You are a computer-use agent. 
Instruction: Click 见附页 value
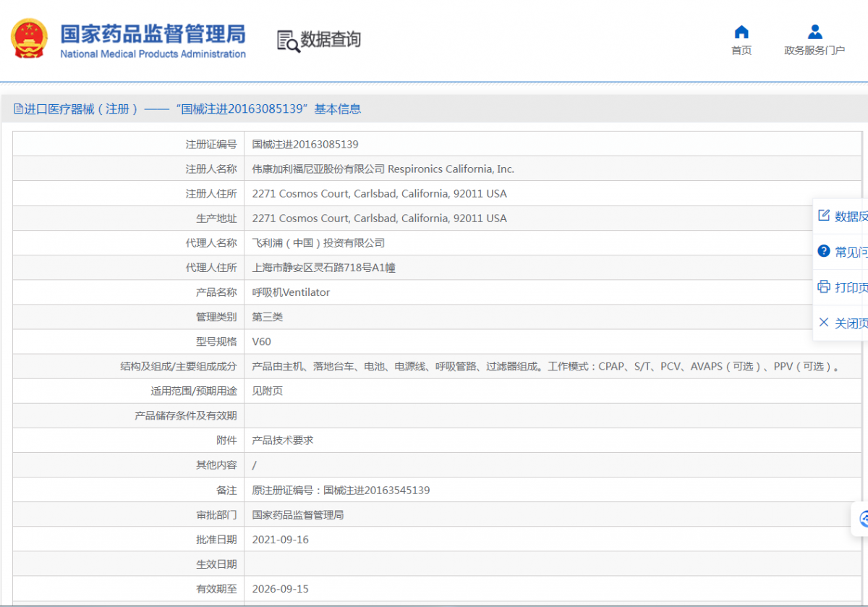point(268,391)
